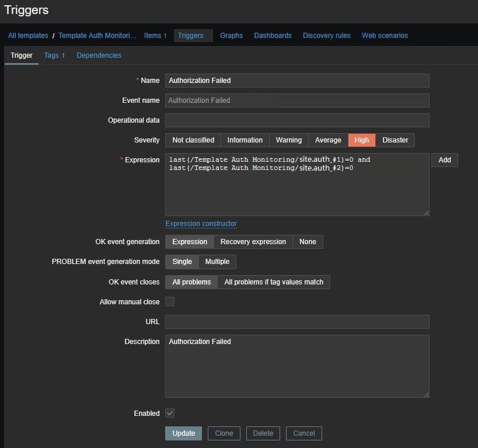Click the Operational data input field
The image size is (478, 448).
tap(297, 120)
